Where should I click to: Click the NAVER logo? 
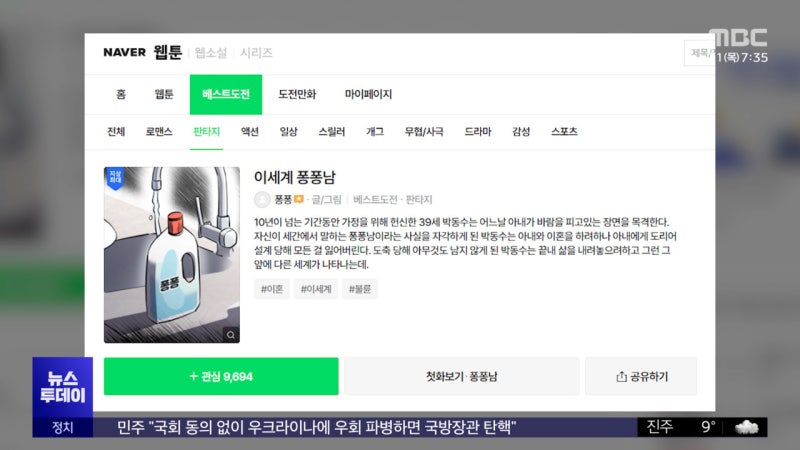124,53
